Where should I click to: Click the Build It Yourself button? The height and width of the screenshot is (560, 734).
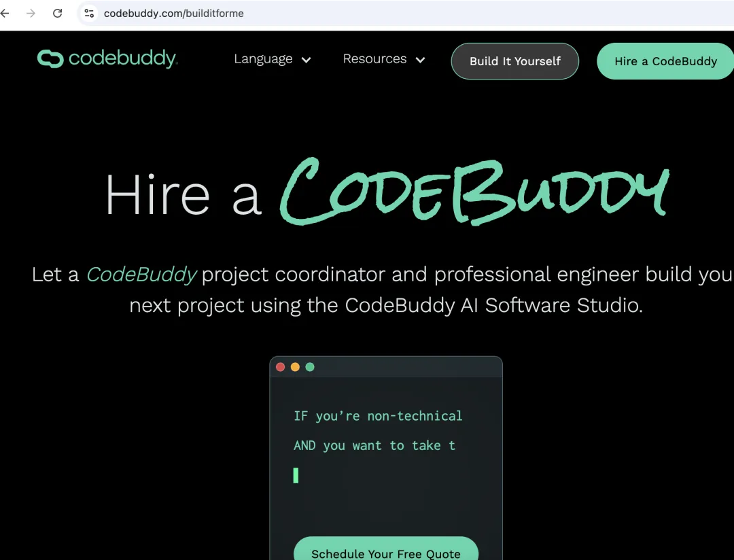(x=515, y=61)
